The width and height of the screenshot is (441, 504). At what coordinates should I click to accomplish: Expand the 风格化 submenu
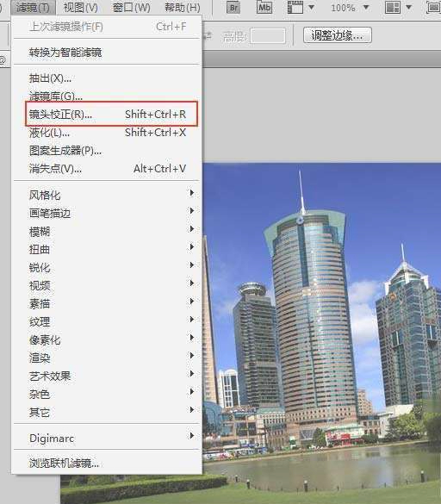coord(107,195)
